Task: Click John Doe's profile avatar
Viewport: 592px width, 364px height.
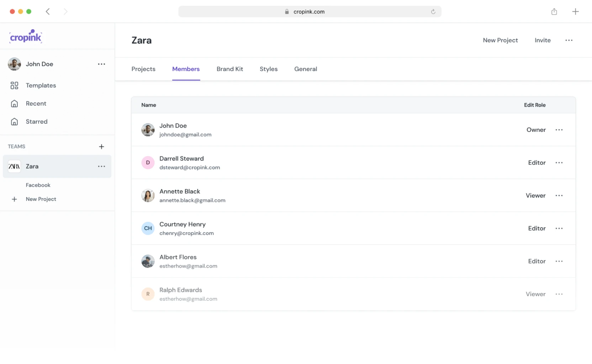Action: pyautogui.click(x=14, y=64)
